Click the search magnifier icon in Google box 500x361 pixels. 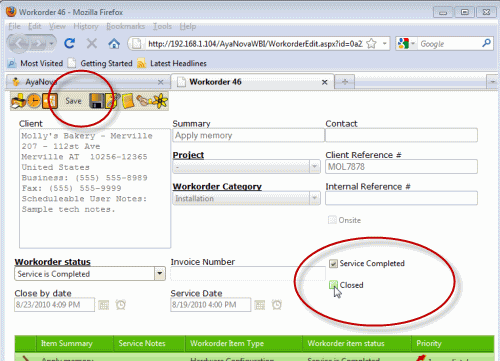pyautogui.click(x=487, y=43)
